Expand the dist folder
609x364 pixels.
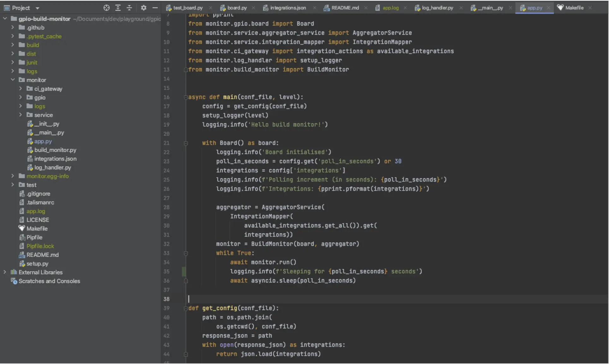pos(13,54)
